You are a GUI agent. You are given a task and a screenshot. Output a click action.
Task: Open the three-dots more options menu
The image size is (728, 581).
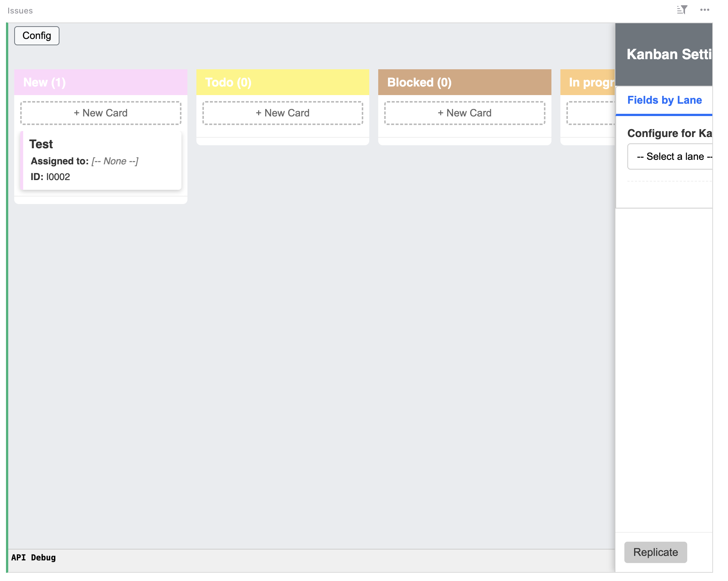point(704,10)
